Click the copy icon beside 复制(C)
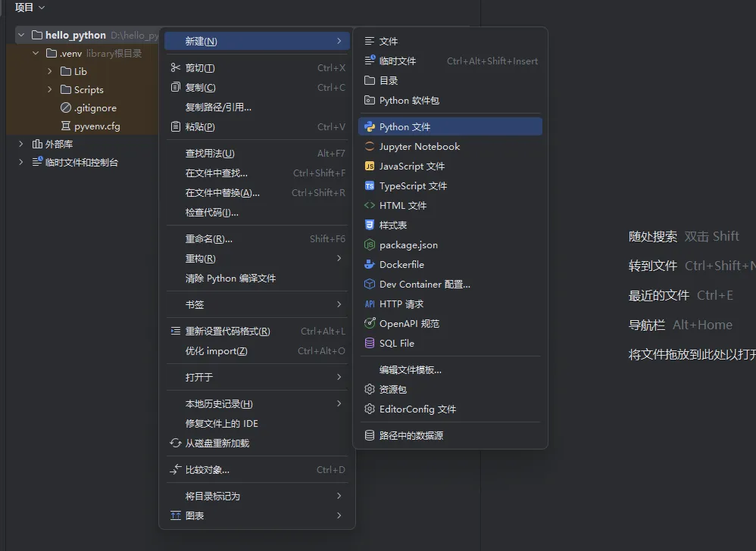The image size is (756, 551). [x=176, y=87]
